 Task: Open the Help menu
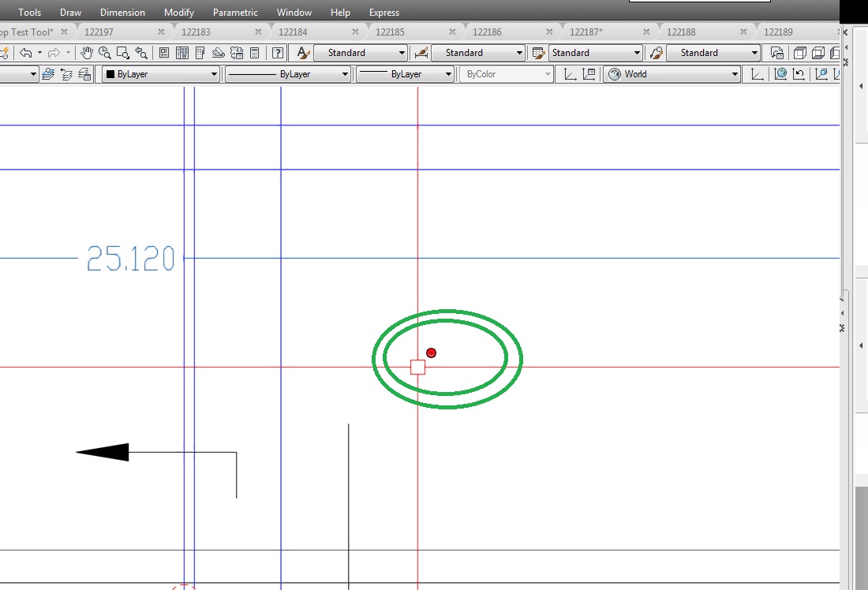(340, 12)
